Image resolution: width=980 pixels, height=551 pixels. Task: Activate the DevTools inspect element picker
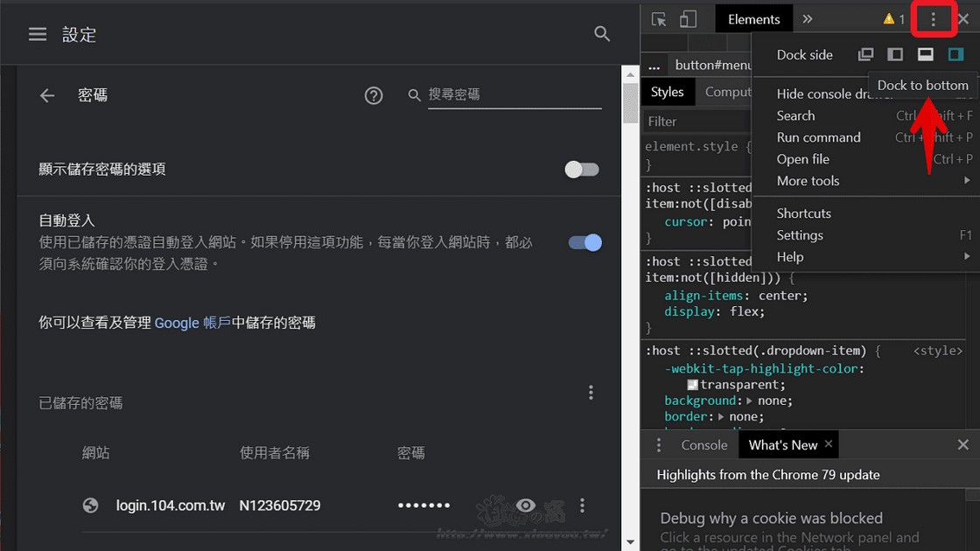[x=659, y=19]
